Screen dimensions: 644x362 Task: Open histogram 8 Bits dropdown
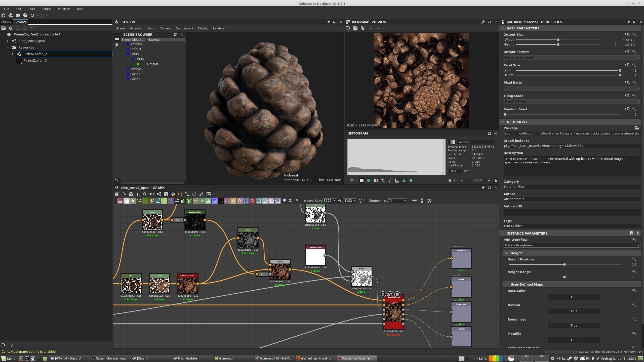pos(454,171)
